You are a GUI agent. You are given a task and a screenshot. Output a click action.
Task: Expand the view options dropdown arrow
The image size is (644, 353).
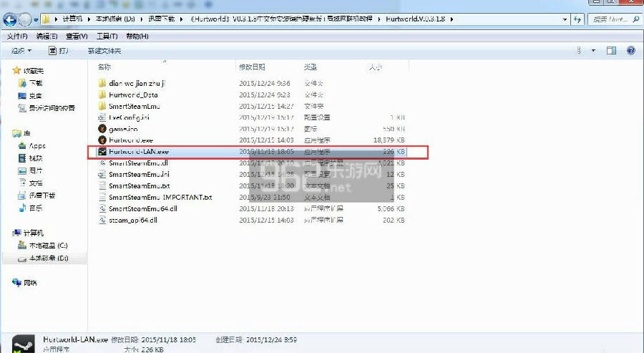(x=593, y=51)
